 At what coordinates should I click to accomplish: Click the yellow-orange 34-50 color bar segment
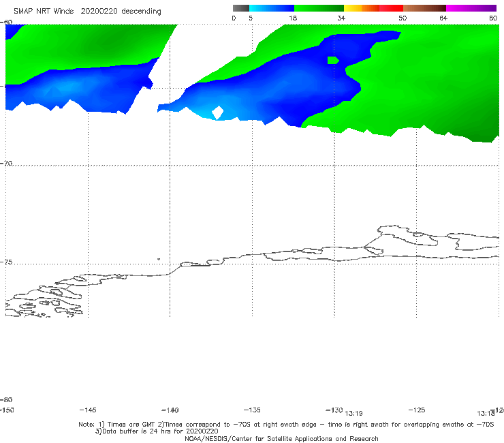(x=373, y=8)
